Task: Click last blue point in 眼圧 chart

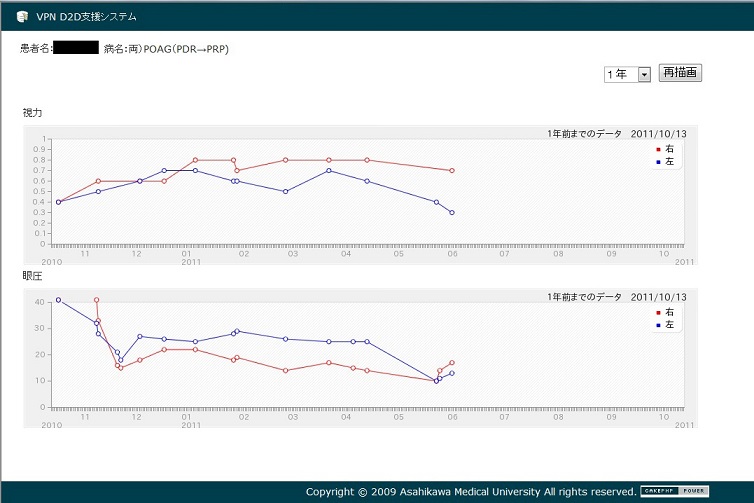Action: (452, 373)
